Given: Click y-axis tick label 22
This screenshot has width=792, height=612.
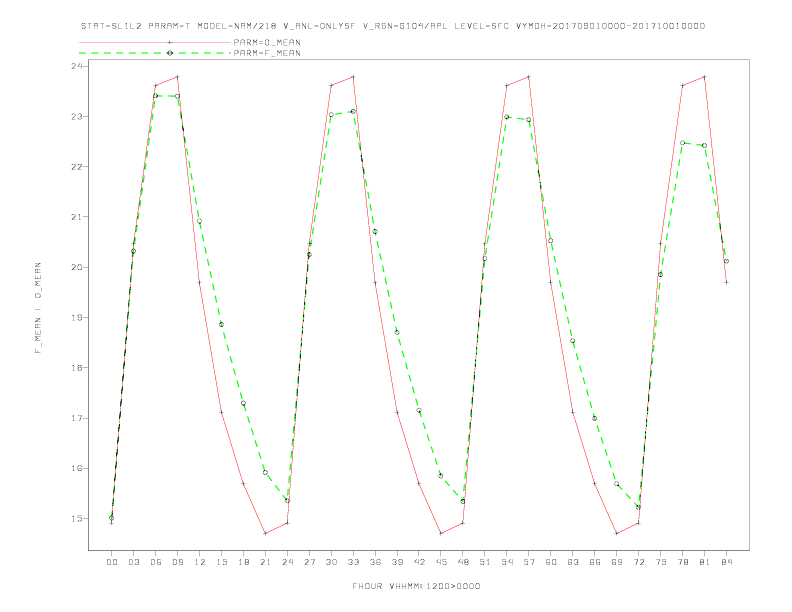Looking at the screenshot, I should tap(77, 167).
